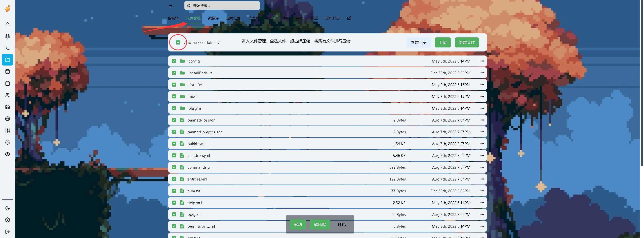Open the options menu for the mods folder
The height and width of the screenshot is (238, 644).
482,96
